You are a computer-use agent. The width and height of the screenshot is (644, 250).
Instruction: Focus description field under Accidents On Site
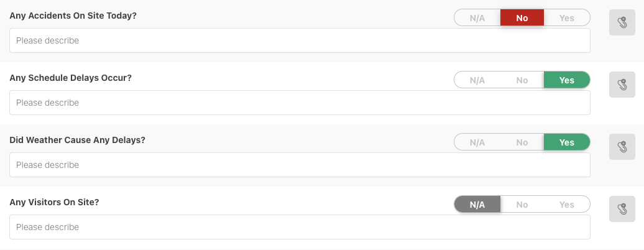point(300,40)
